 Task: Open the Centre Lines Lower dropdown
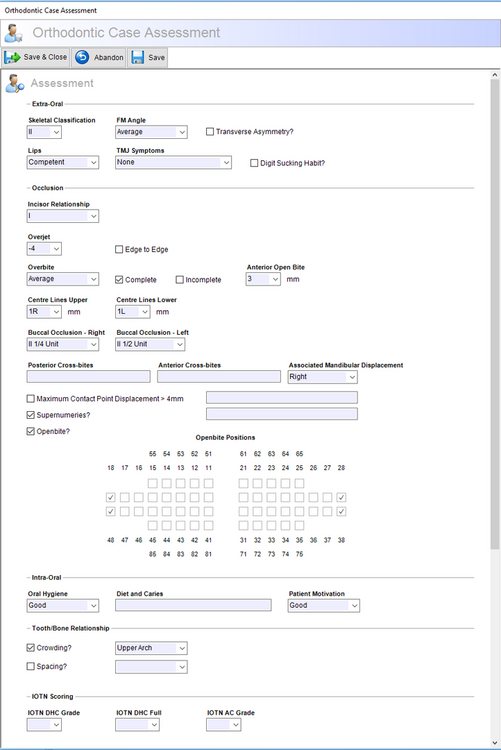click(x=133, y=312)
